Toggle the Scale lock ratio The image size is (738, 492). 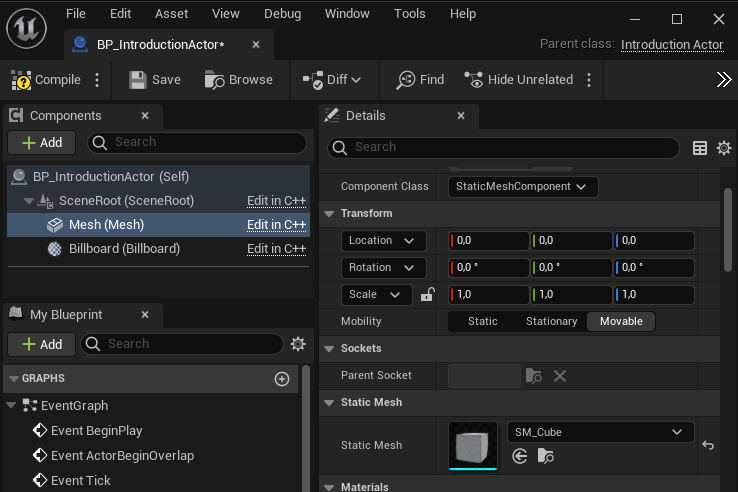[x=427, y=295]
